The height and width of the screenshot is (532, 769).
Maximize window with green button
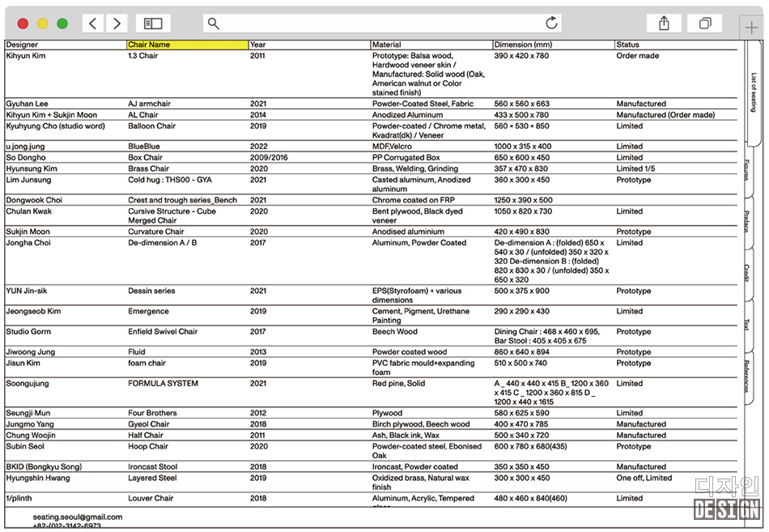pyautogui.click(x=62, y=23)
